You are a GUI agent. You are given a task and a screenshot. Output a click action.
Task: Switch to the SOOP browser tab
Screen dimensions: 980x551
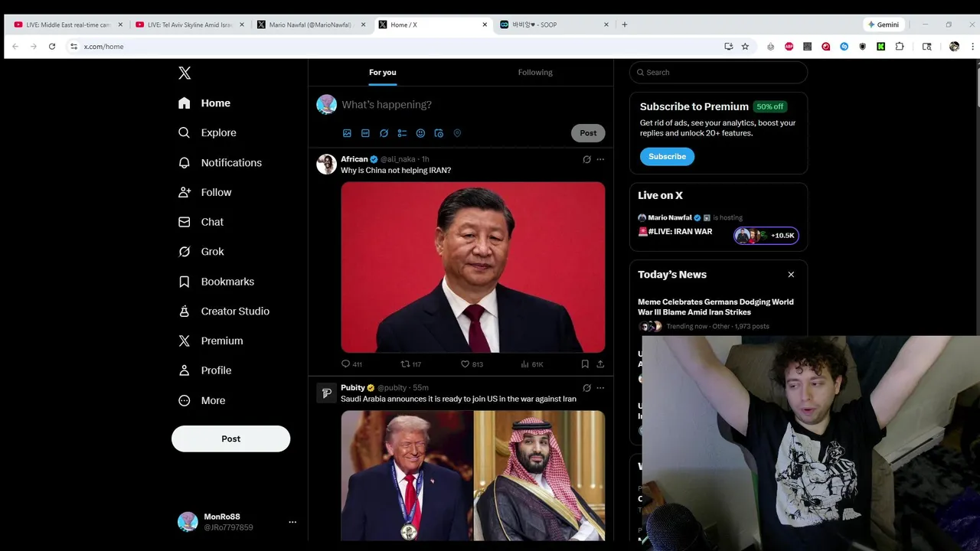554,24
